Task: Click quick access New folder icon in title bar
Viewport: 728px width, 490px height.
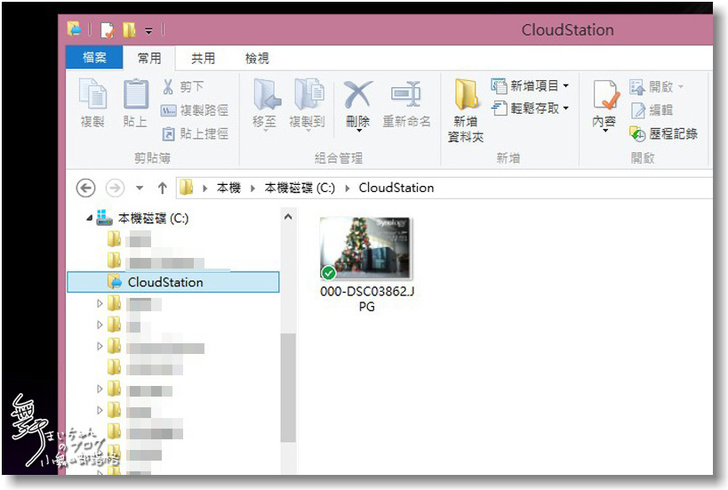Action: pos(130,30)
